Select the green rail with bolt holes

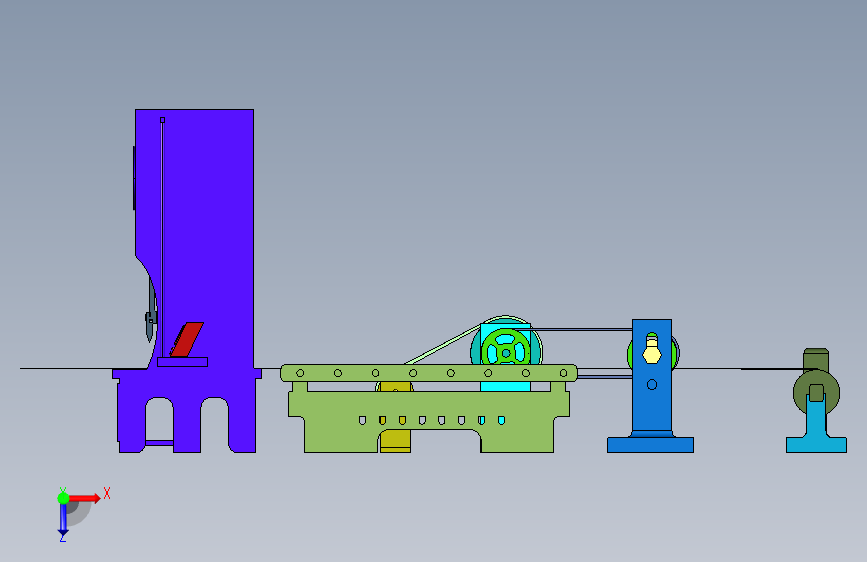coord(429,373)
